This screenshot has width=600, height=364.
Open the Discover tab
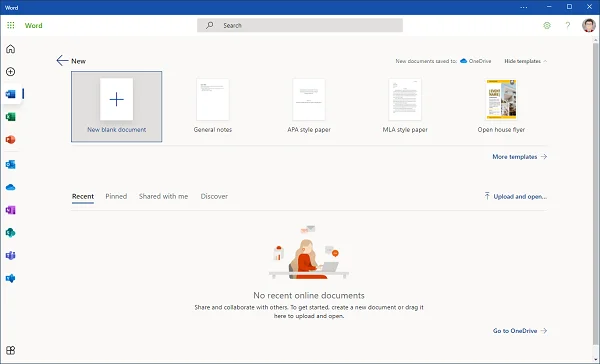pyautogui.click(x=214, y=196)
